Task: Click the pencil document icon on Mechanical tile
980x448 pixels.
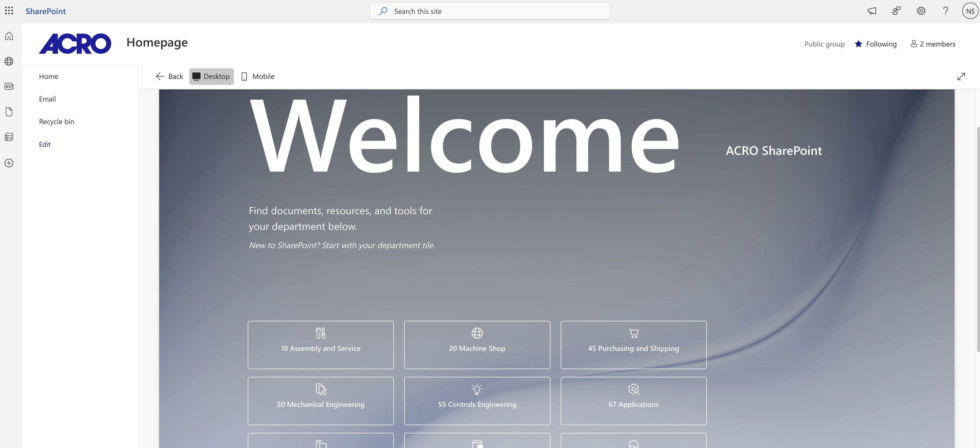Action: (321, 389)
